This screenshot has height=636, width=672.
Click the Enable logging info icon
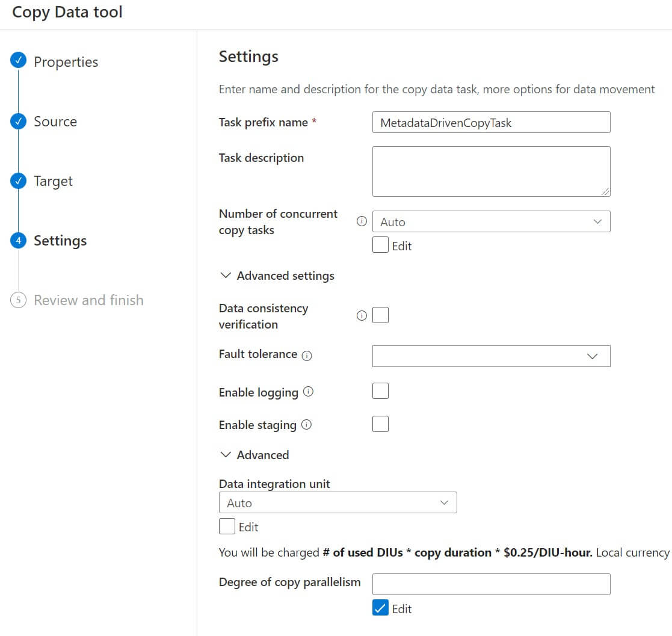[308, 392]
